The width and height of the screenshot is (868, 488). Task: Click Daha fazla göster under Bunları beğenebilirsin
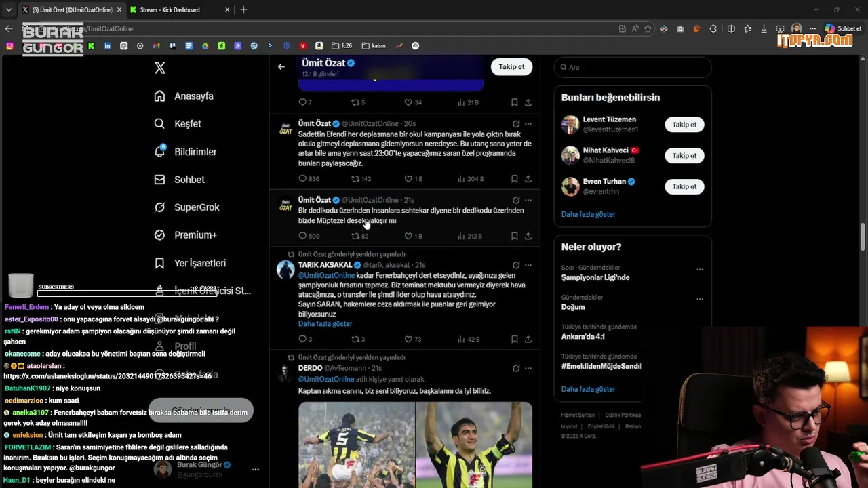(x=588, y=214)
